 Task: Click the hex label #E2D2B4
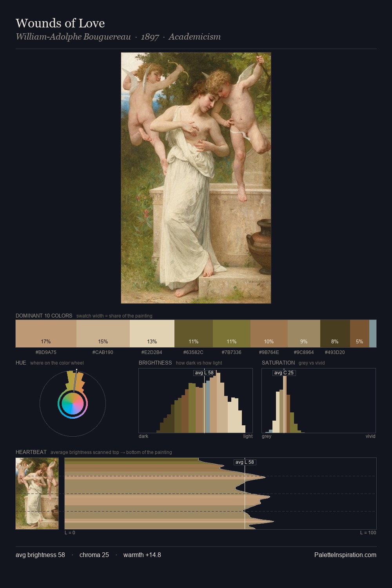click(152, 352)
